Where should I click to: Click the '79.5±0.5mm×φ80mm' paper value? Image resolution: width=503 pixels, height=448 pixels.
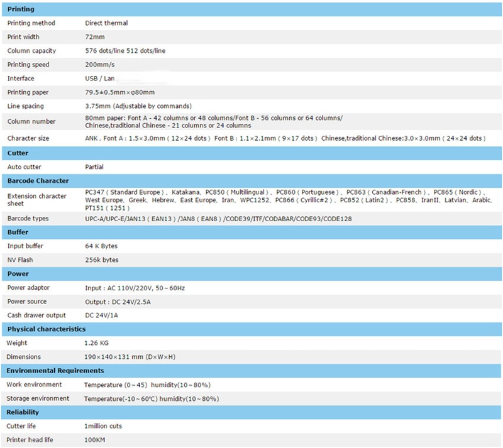click(x=119, y=92)
